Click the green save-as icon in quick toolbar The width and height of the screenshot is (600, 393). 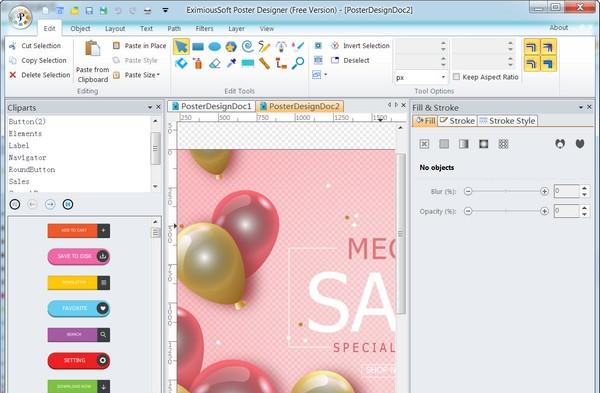tap(104, 10)
